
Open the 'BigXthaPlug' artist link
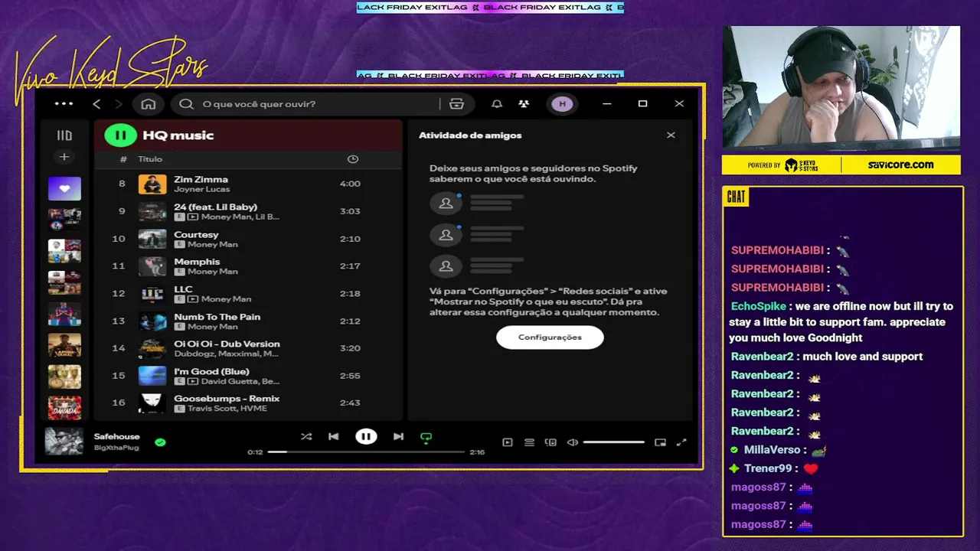[x=116, y=447]
